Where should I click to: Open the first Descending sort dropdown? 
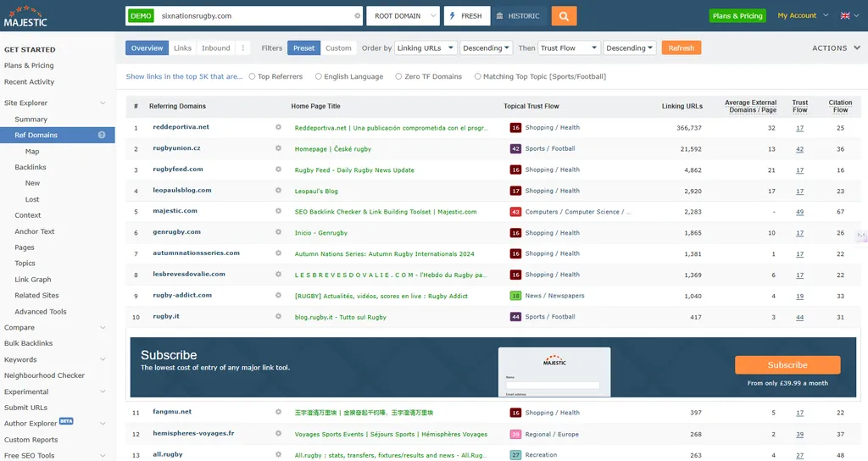[x=486, y=48]
